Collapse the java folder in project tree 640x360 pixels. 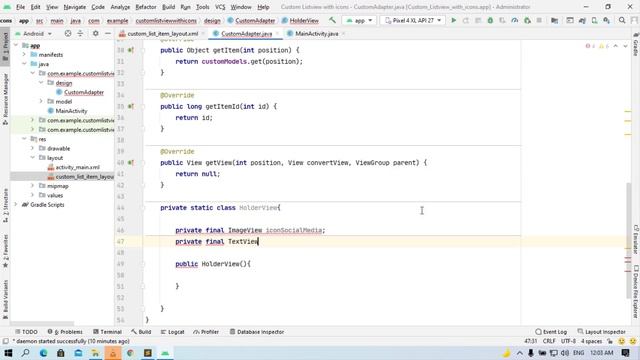[x=24, y=64]
